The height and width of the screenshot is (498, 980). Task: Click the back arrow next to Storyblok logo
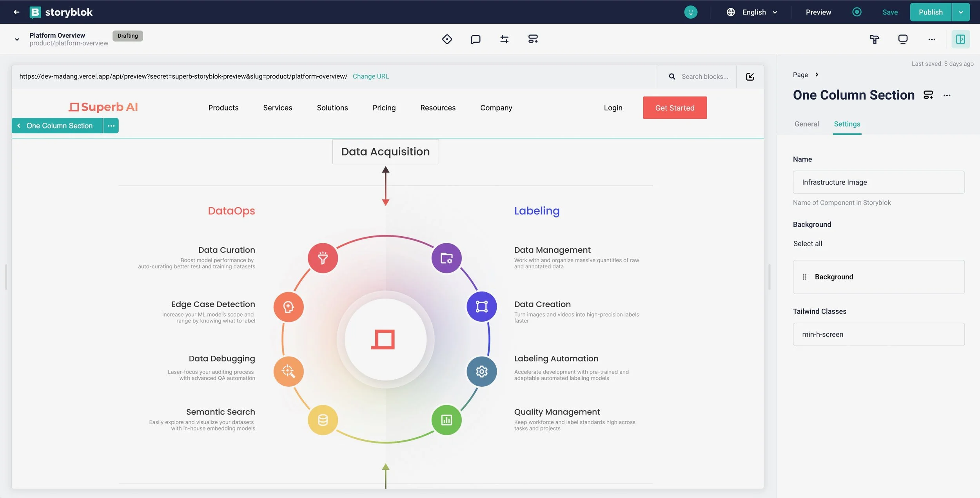[x=16, y=12]
